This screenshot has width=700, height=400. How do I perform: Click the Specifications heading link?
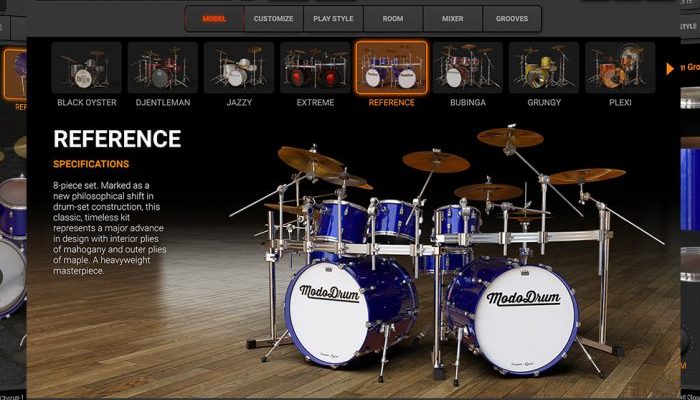(91, 164)
